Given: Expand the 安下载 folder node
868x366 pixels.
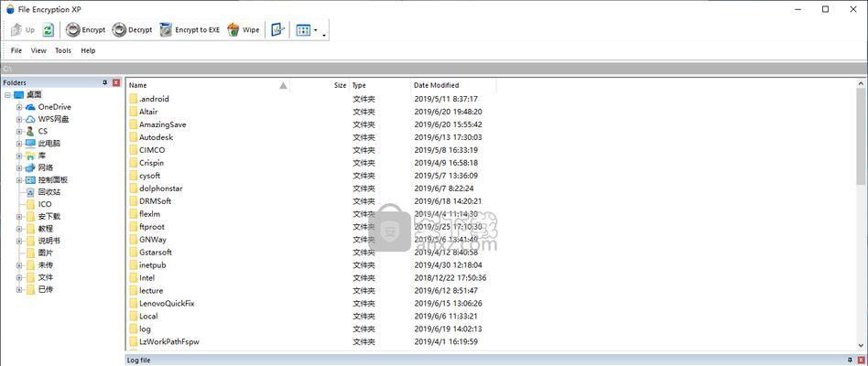Looking at the screenshot, I should 19,217.
